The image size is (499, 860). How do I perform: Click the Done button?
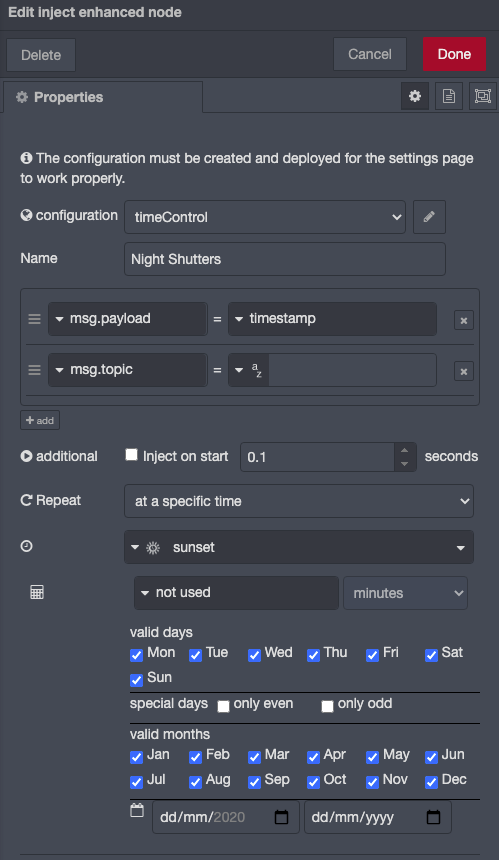coord(454,54)
